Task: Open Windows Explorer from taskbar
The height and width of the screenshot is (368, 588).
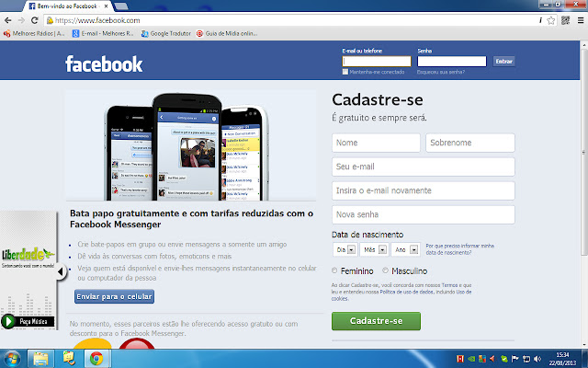Action: tap(40, 359)
